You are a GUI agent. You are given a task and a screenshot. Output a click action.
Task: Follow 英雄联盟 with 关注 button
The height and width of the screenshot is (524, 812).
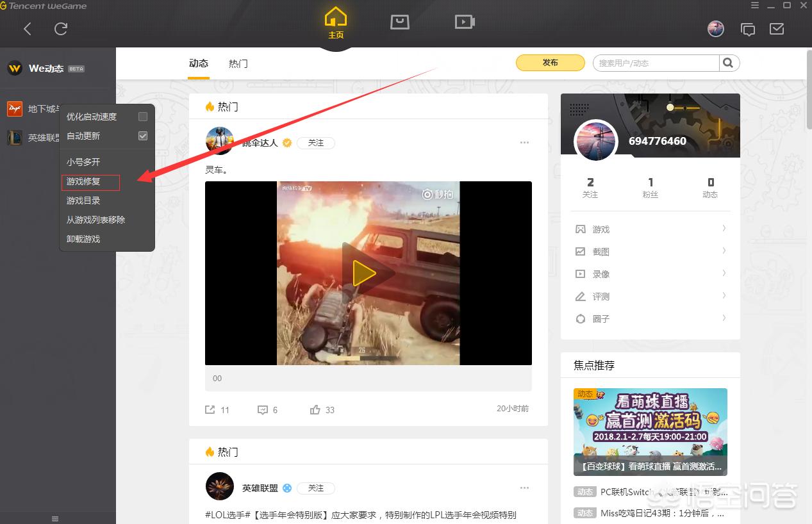(316, 488)
